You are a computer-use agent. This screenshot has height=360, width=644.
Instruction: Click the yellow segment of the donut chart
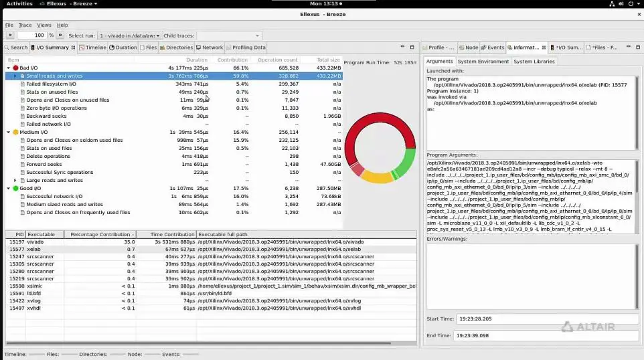(378, 178)
